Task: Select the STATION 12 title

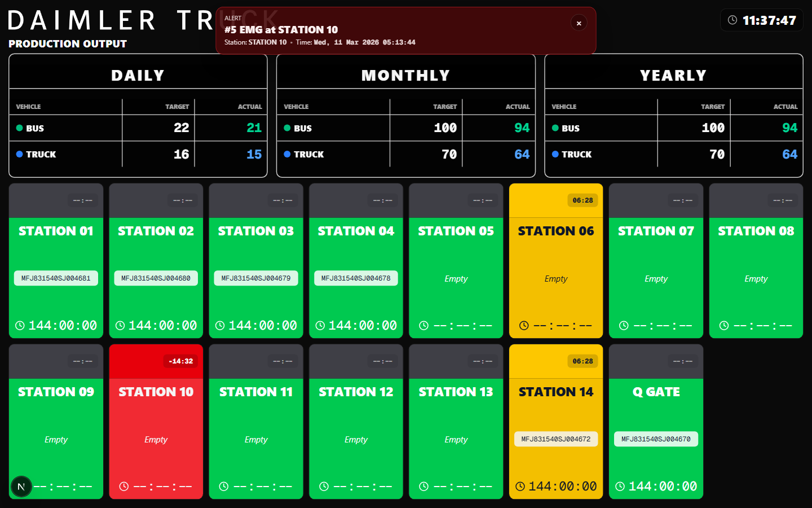Action: tap(356, 392)
